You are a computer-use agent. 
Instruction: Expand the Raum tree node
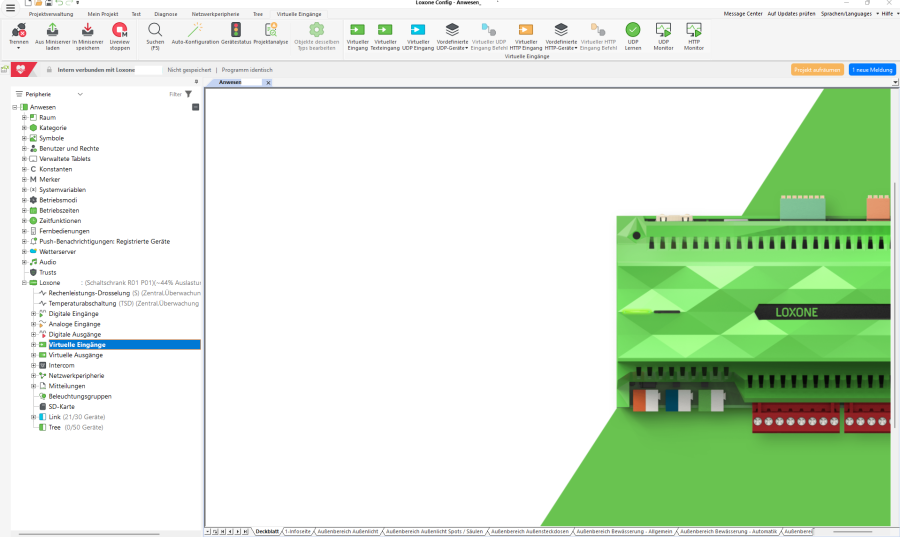coord(24,117)
